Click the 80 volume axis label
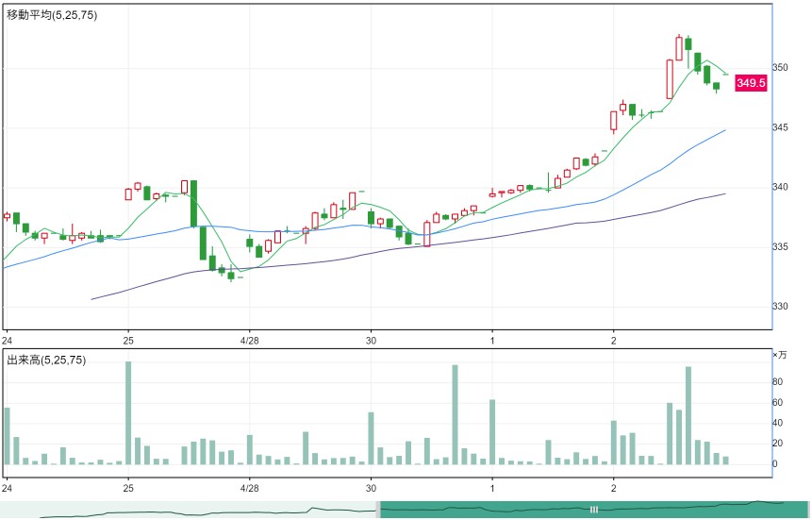The image size is (812, 520). pyautogui.click(x=777, y=382)
